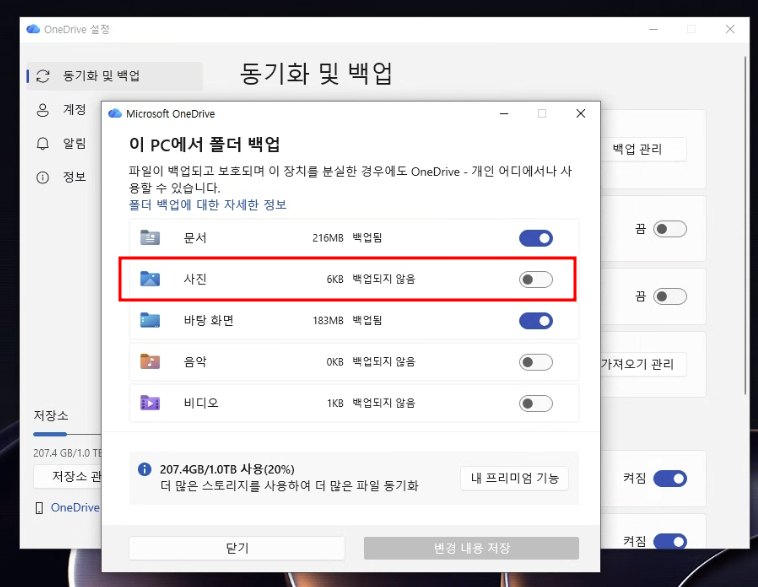Click the 비디오 video folder icon
This screenshot has height=587, width=758.
click(150, 402)
